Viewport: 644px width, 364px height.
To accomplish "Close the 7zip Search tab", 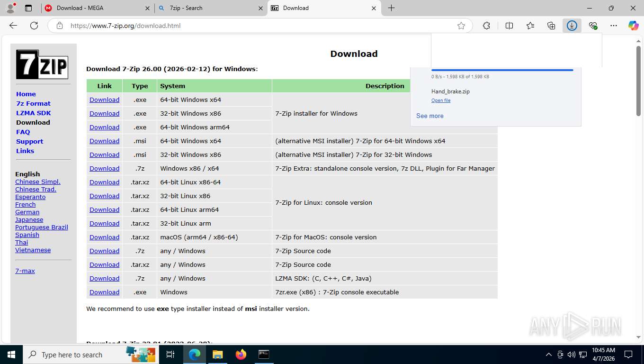I will click(260, 8).
